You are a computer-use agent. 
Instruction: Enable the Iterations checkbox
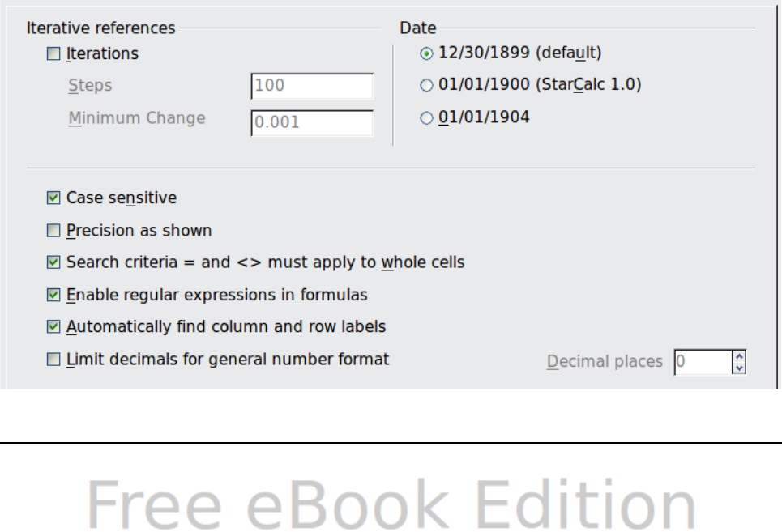point(53,54)
